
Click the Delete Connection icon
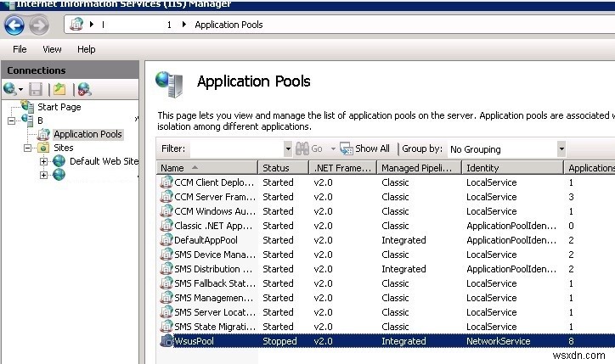84,89
